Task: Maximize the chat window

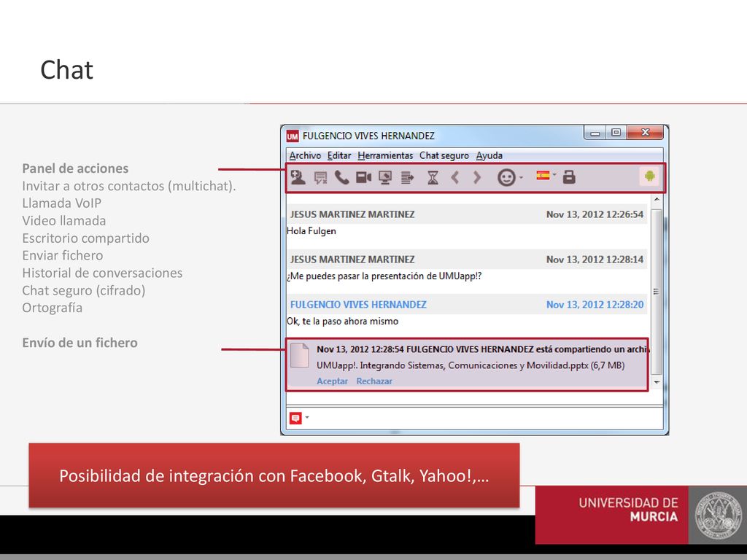Action: tap(616, 133)
